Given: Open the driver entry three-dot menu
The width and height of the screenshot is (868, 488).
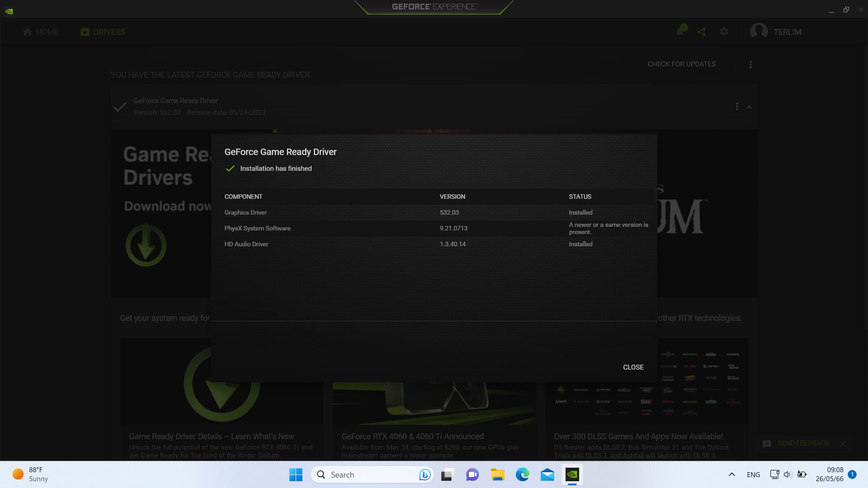Looking at the screenshot, I should click(x=737, y=107).
